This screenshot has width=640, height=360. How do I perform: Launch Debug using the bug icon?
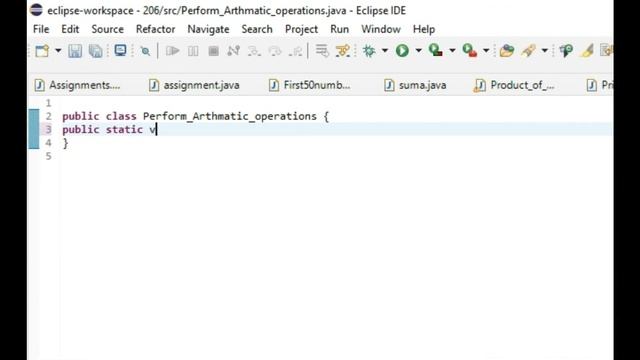point(369,51)
